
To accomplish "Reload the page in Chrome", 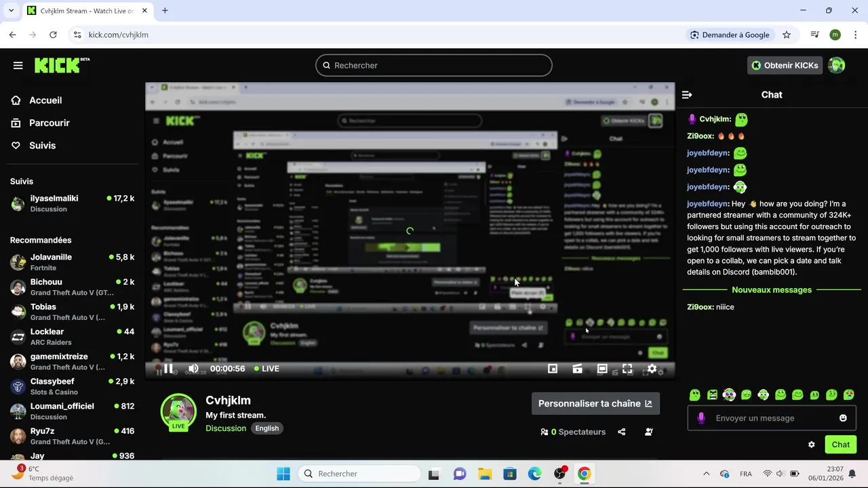I will click(53, 35).
